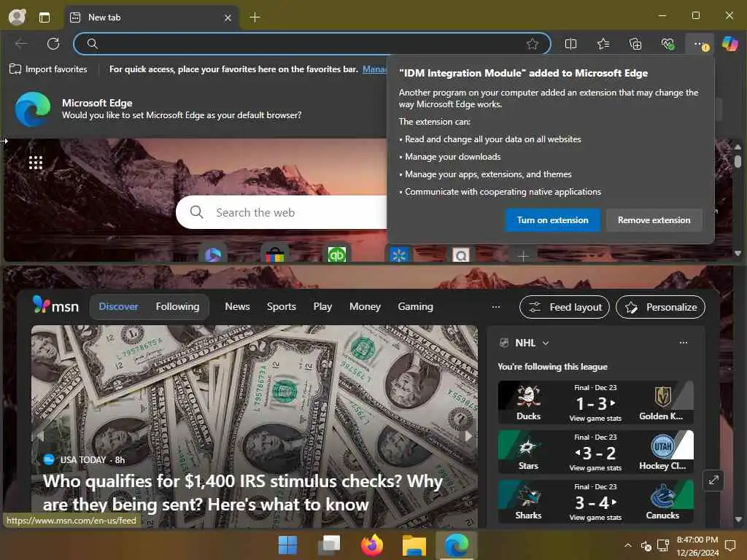Open the Favorites list icon
Viewport: 747px width, 560px height.
pyautogui.click(x=603, y=44)
